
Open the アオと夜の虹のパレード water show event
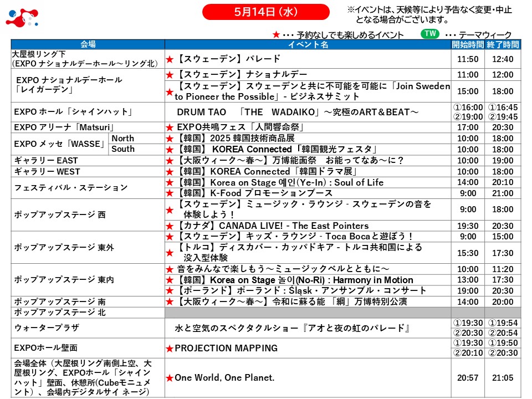click(292, 329)
